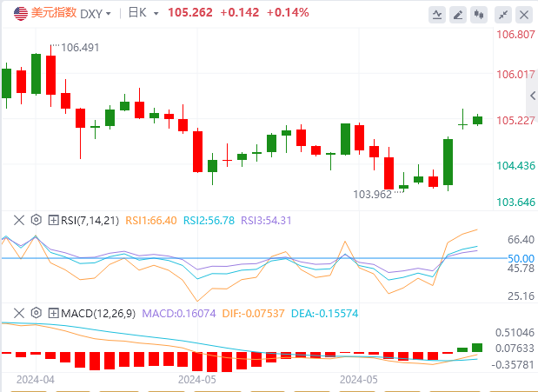Click the line chart type toolbar icon

pyautogui.click(x=437, y=15)
